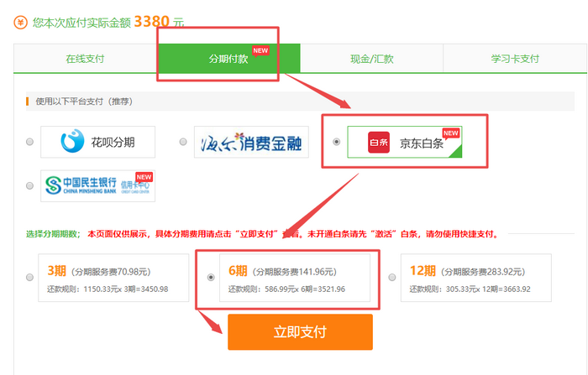This screenshot has height=375, width=588.
Task: Click the yen currency icon at top
Action: coord(20,23)
